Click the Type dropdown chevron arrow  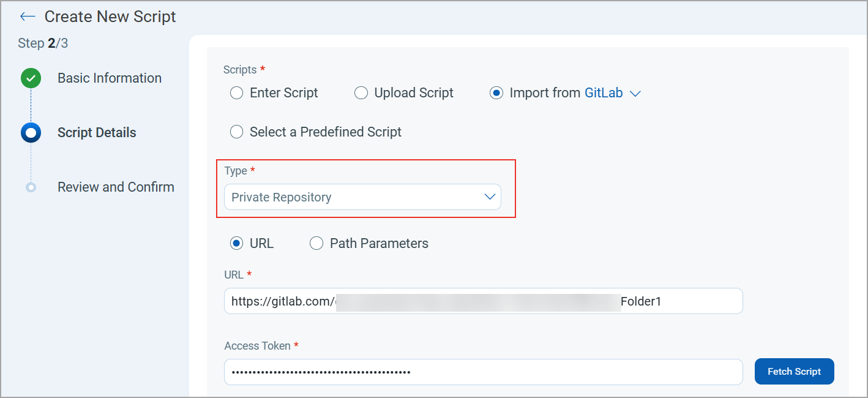pos(490,197)
